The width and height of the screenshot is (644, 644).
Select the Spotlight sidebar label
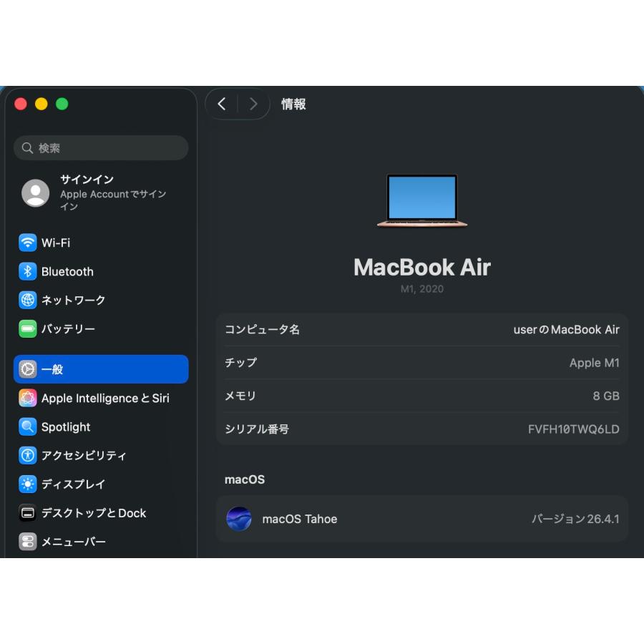coord(66,427)
